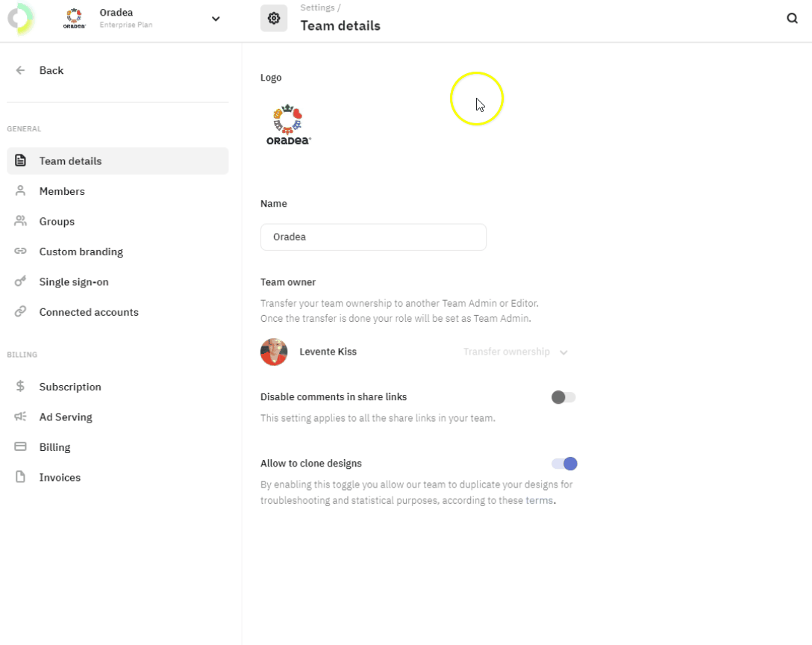Toggle Disable comments in share links
Image resolution: width=812 pixels, height=645 pixels.
pos(563,397)
